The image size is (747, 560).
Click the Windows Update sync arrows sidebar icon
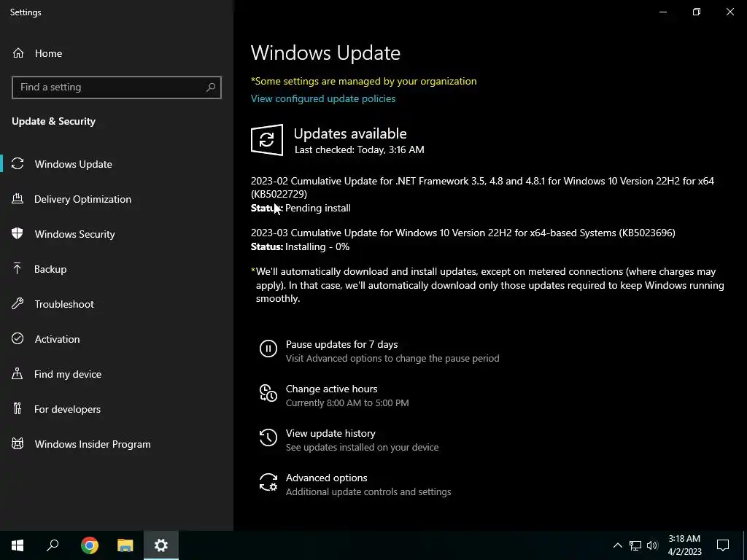click(x=18, y=164)
